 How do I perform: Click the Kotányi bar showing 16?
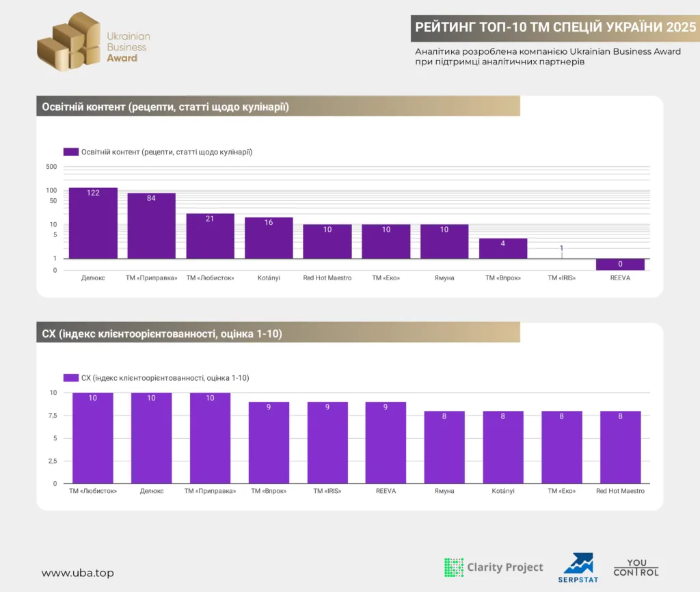pyautogui.click(x=269, y=238)
